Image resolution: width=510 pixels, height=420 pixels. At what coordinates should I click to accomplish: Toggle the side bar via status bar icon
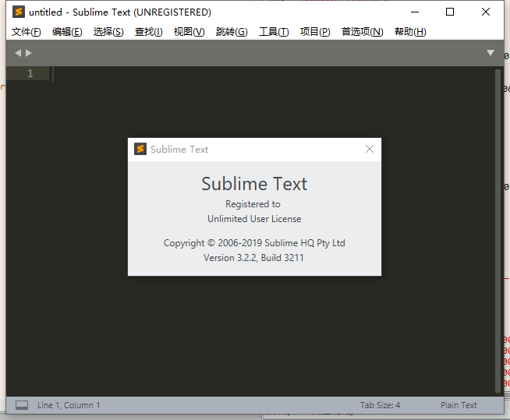point(22,405)
